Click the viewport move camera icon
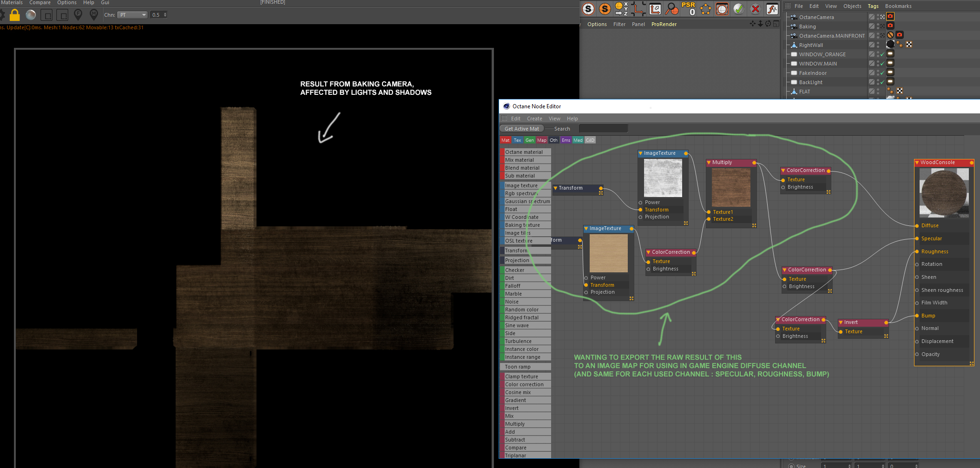980x468 pixels. coord(753,24)
